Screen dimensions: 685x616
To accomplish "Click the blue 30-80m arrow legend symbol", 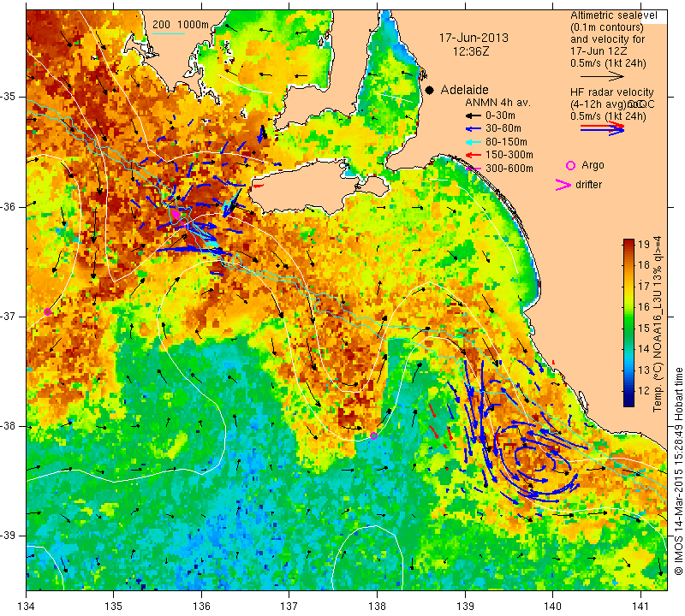I will point(473,129).
